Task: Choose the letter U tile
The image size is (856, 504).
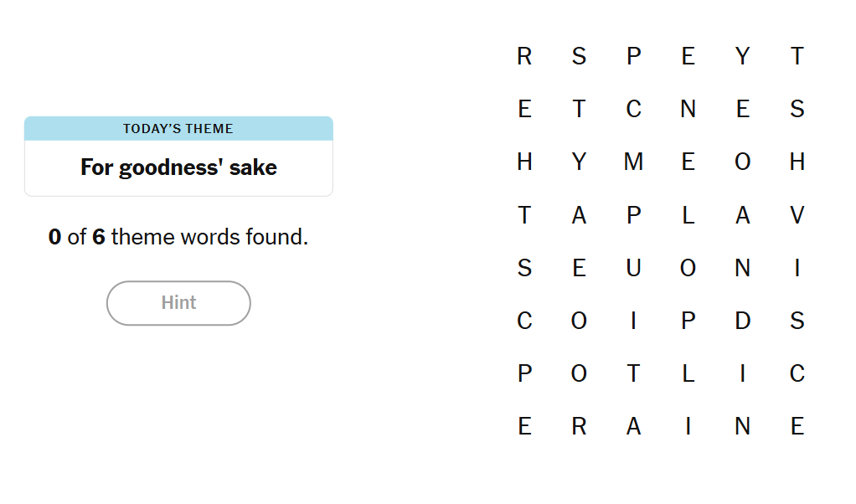Action: (633, 268)
